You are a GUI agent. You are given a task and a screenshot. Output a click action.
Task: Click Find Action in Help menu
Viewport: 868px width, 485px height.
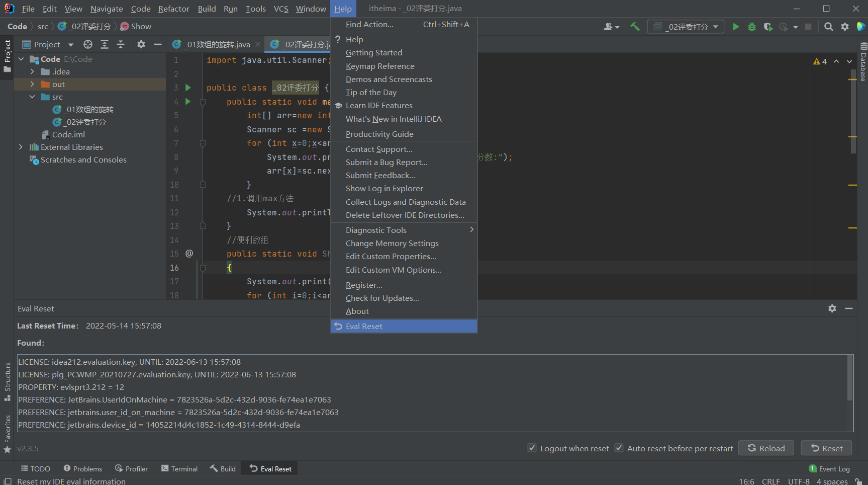click(404, 24)
